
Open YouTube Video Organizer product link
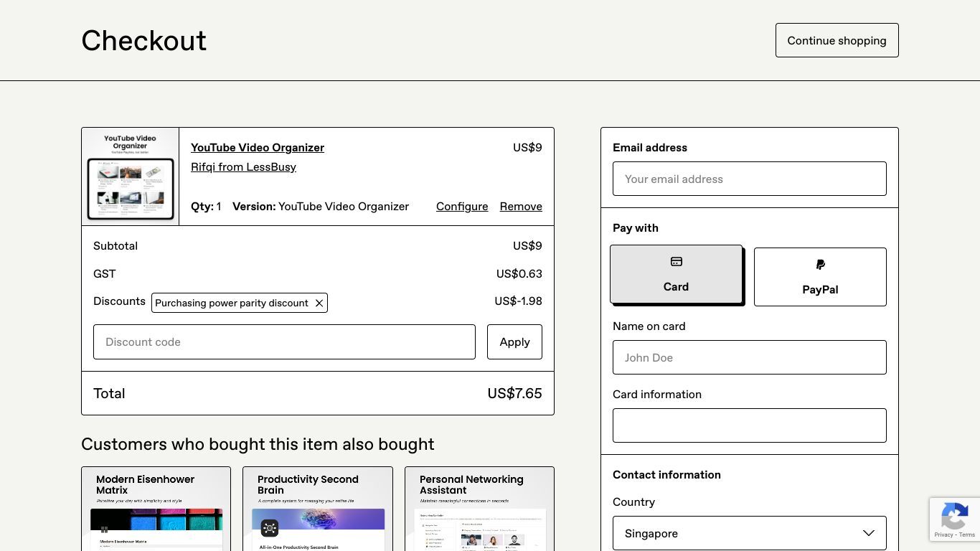[x=258, y=147]
